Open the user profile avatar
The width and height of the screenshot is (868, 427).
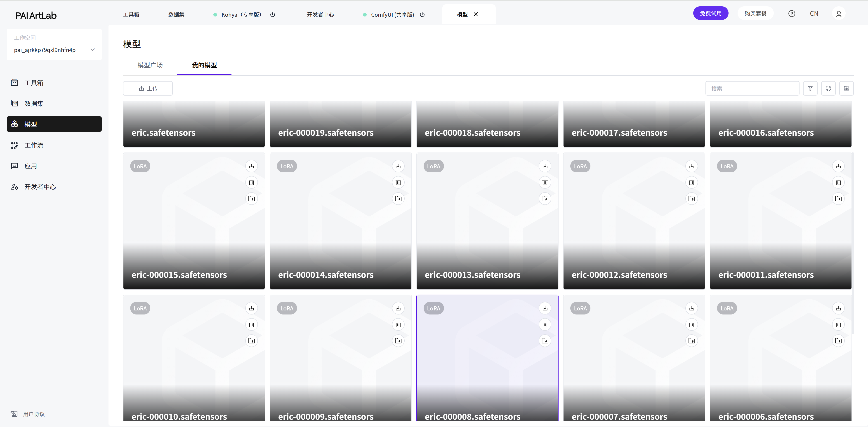pos(838,14)
